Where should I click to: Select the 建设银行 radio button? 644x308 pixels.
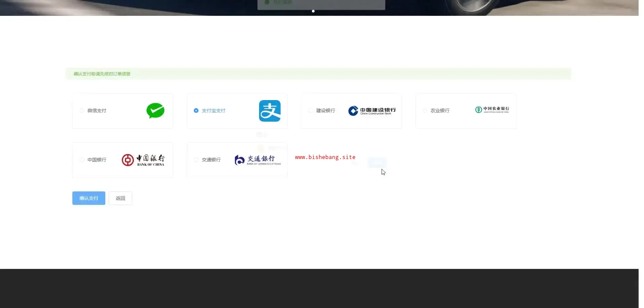(x=311, y=111)
